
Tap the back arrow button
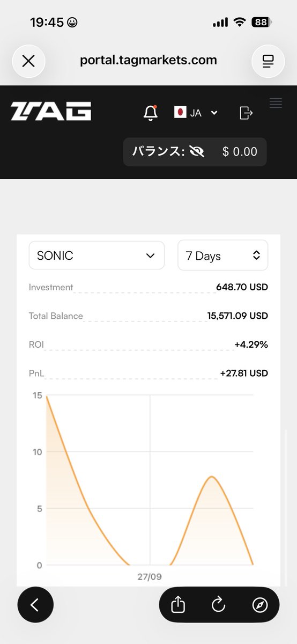click(35, 605)
